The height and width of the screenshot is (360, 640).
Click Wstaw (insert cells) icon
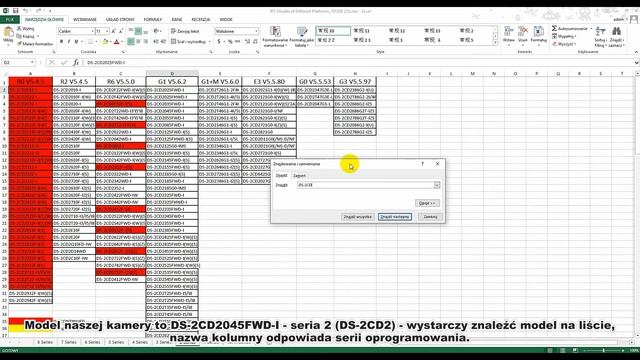tap(509, 32)
